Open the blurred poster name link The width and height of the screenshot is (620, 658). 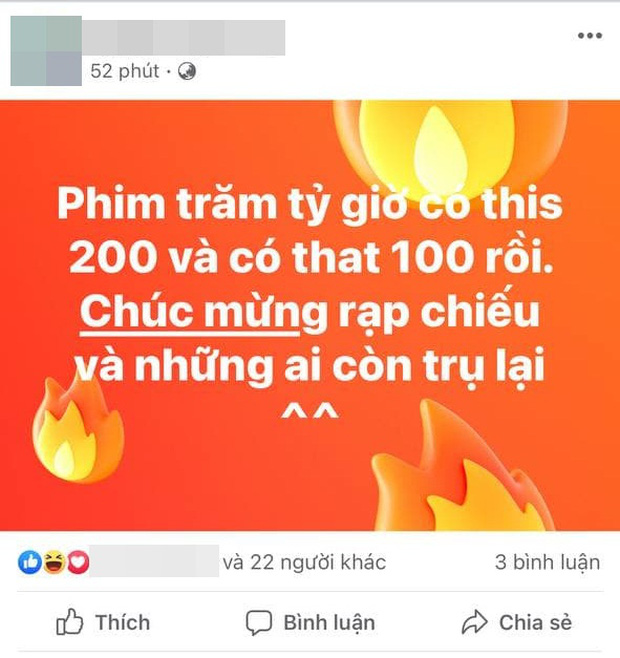click(183, 37)
